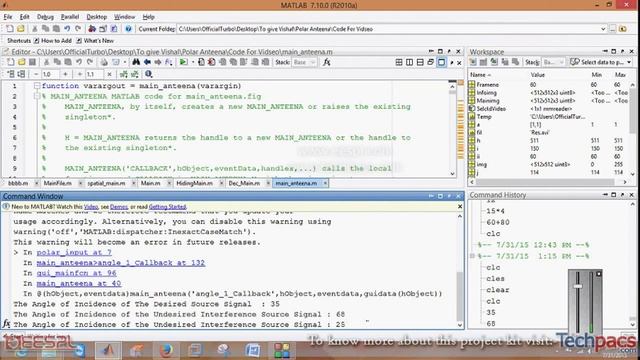The height and width of the screenshot is (360, 640).
Task: Open Firefox from the Windows taskbar
Action: point(166,350)
